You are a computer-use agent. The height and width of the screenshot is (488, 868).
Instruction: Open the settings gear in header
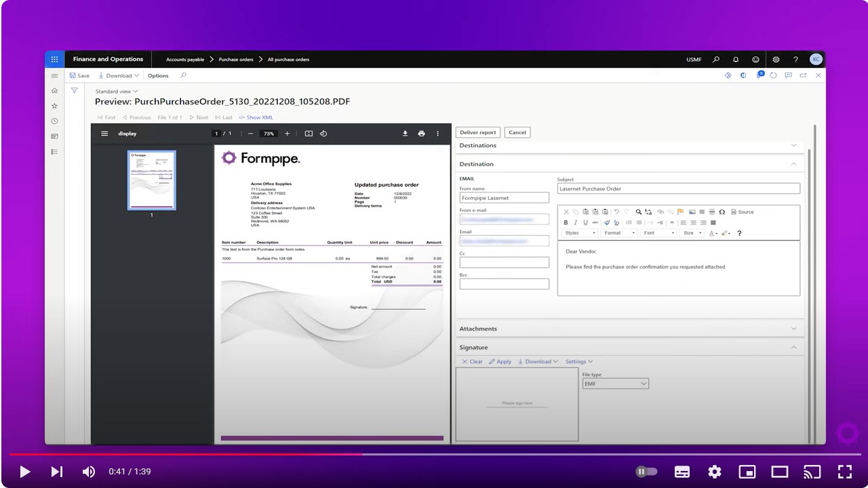776,60
